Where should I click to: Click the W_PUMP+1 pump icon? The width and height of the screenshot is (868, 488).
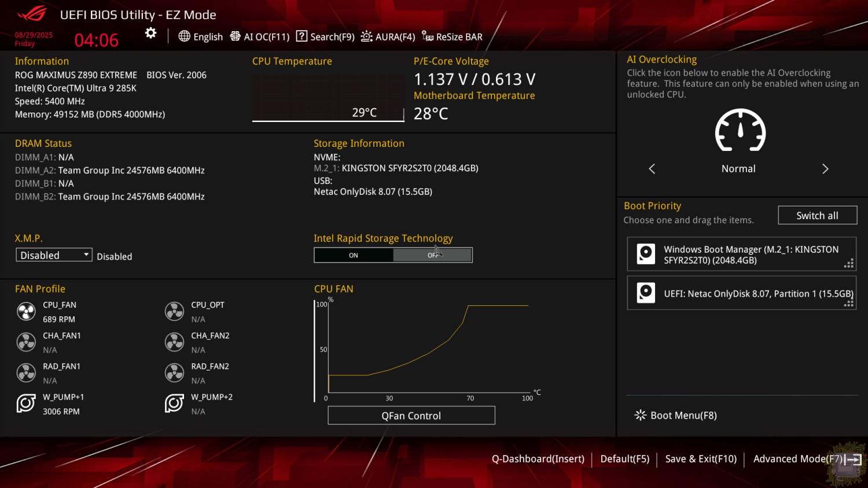[x=26, y=403]
